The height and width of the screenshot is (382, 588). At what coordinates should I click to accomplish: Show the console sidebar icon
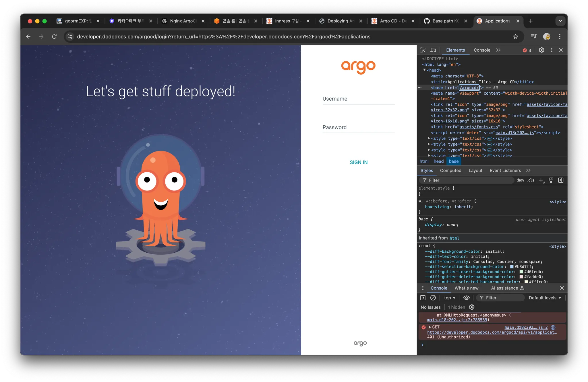point(423,298)
